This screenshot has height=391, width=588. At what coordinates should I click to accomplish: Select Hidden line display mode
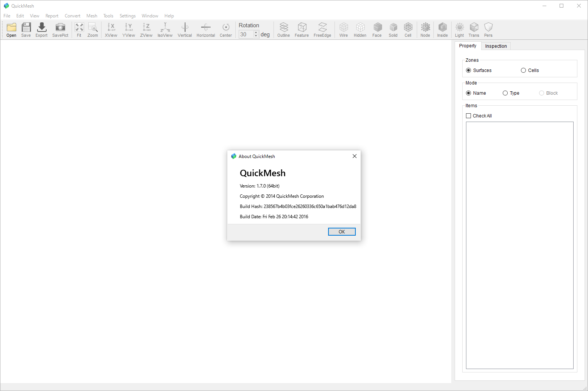360,30
